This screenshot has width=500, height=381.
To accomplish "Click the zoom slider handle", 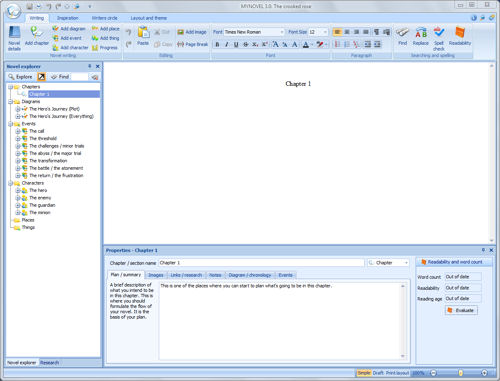I will click(x=461, y=373).
